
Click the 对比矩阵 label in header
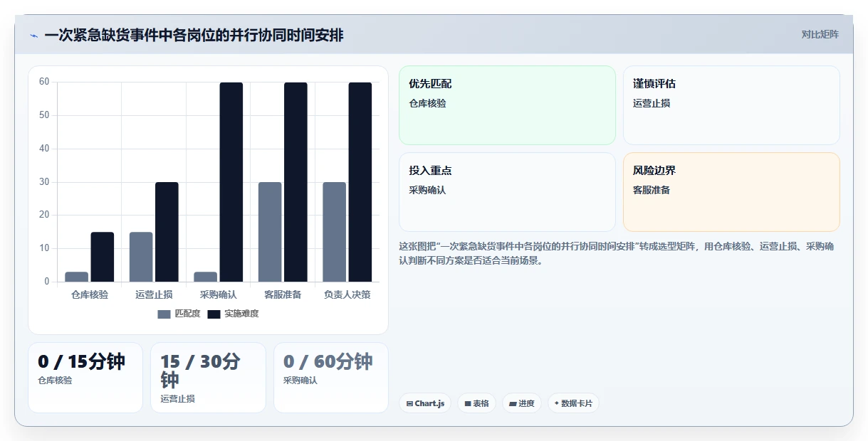tap(820, 34)
